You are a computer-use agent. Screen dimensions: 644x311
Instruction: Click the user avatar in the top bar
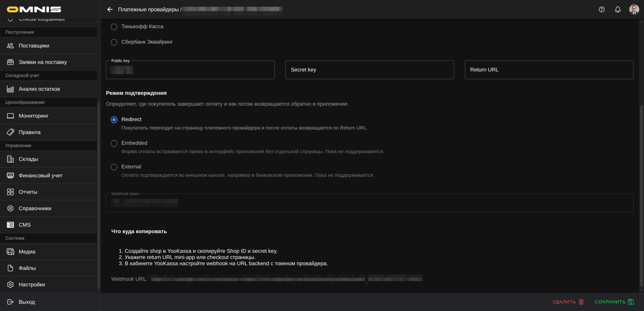click(634, 9)
